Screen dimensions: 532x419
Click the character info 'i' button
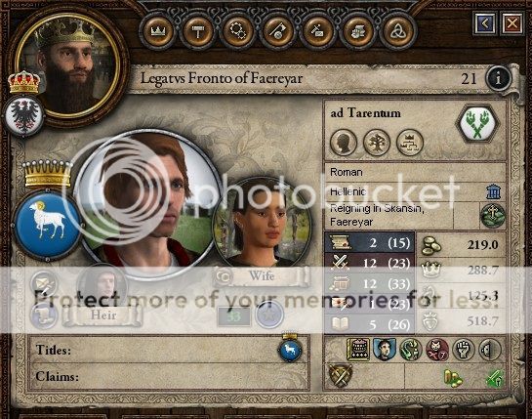[498, 78]
